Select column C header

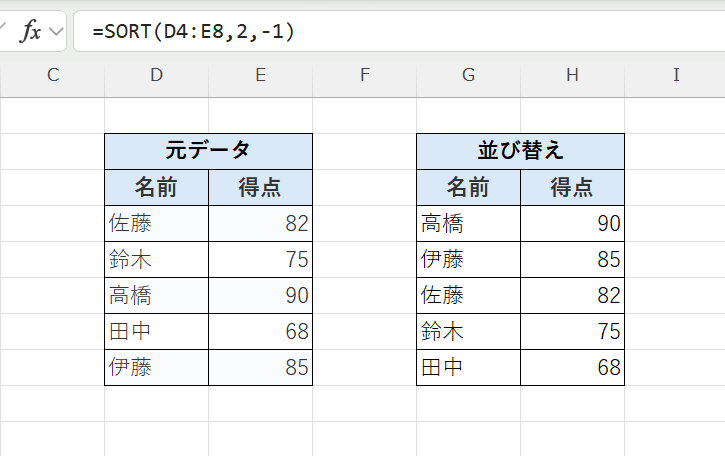pos(52,74)
